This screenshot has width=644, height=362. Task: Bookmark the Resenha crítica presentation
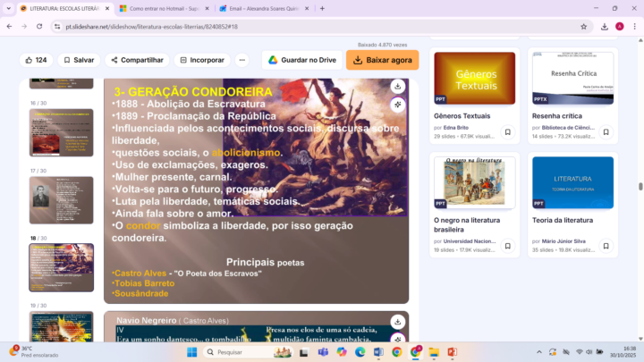[x=606, y=132]
